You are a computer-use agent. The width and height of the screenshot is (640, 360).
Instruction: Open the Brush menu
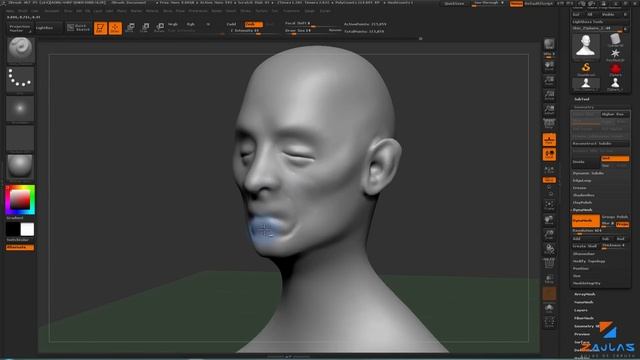(x=23, y=11)
